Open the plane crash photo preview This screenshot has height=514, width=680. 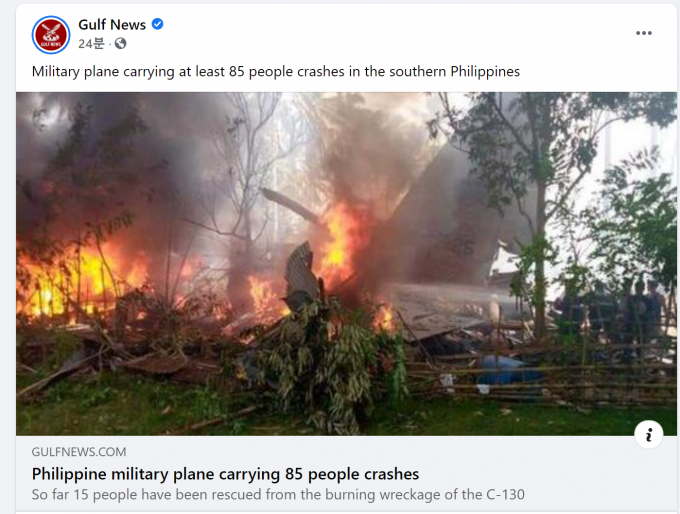(x=346, y=264)
